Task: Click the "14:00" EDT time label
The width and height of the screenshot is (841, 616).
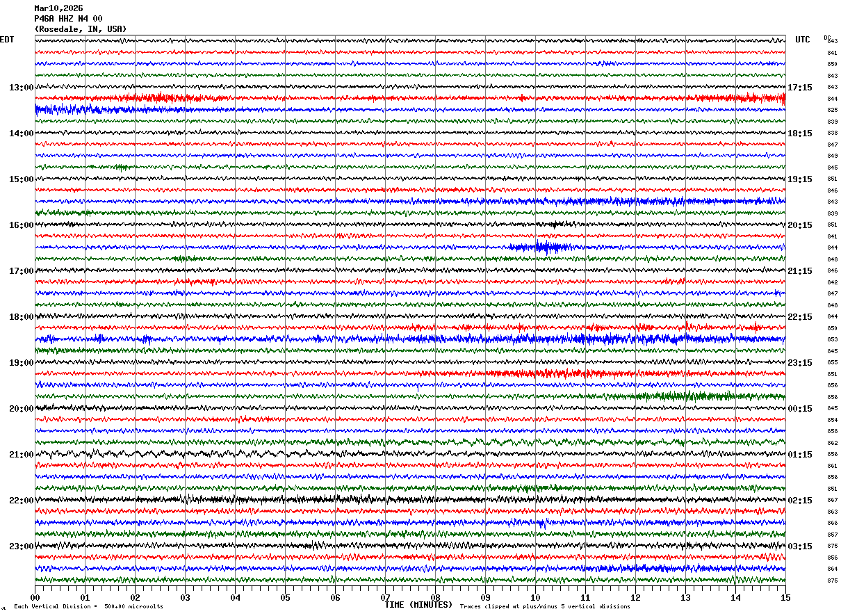Action: click(x=22, y=133)
